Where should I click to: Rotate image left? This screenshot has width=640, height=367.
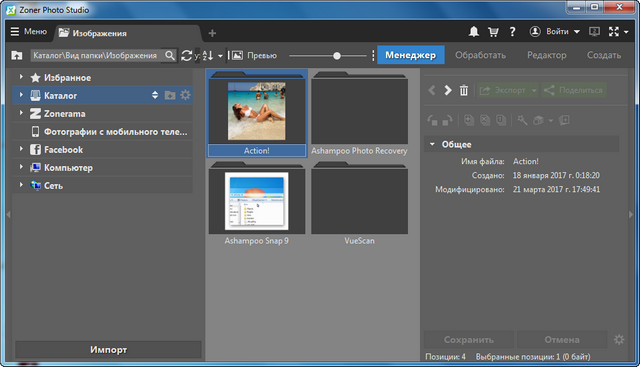432,120
